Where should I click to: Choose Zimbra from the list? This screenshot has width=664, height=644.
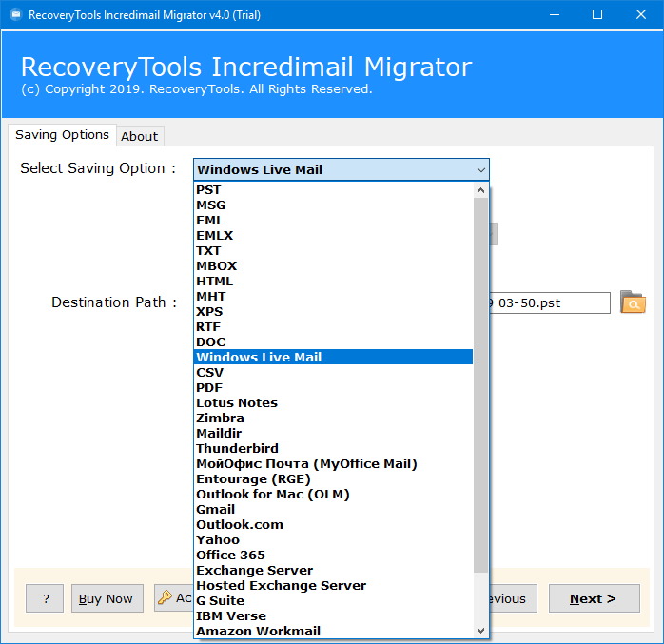333,419
